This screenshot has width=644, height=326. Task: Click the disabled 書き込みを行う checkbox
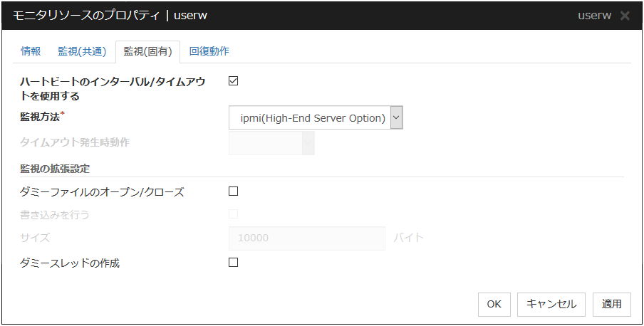pos(233,214)
